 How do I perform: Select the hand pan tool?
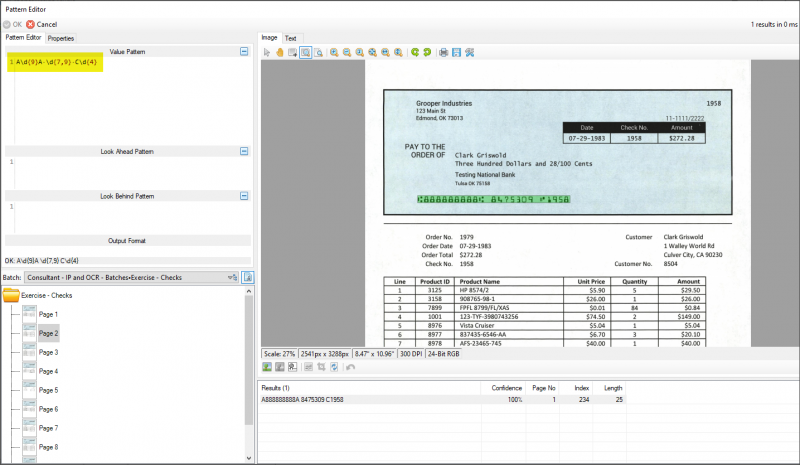(x=279, y=52)
